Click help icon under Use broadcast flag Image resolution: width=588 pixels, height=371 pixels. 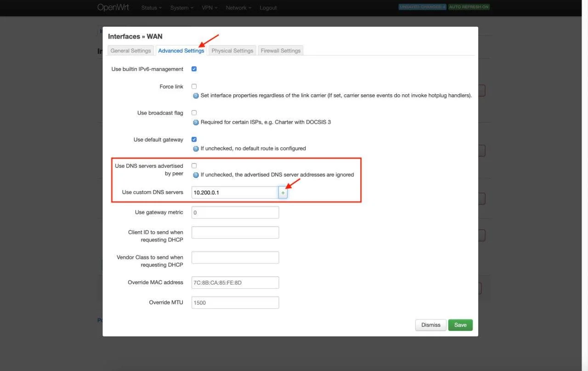(x=196, y=122)
